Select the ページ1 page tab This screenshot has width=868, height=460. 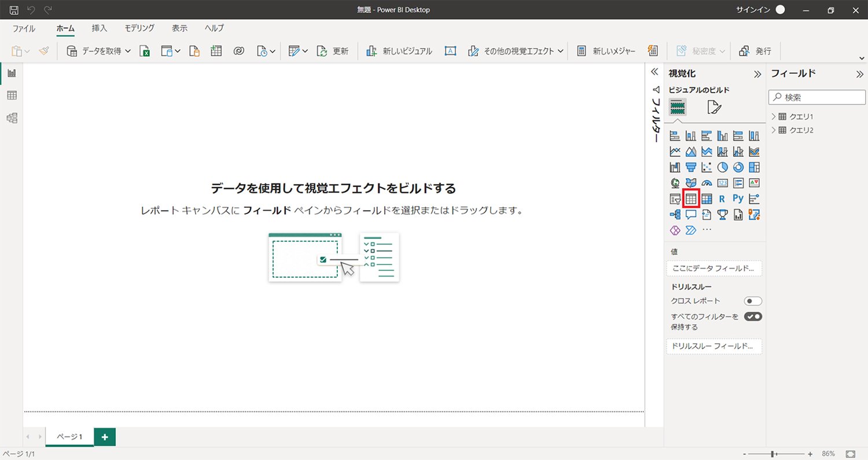[x=69, y=437]
